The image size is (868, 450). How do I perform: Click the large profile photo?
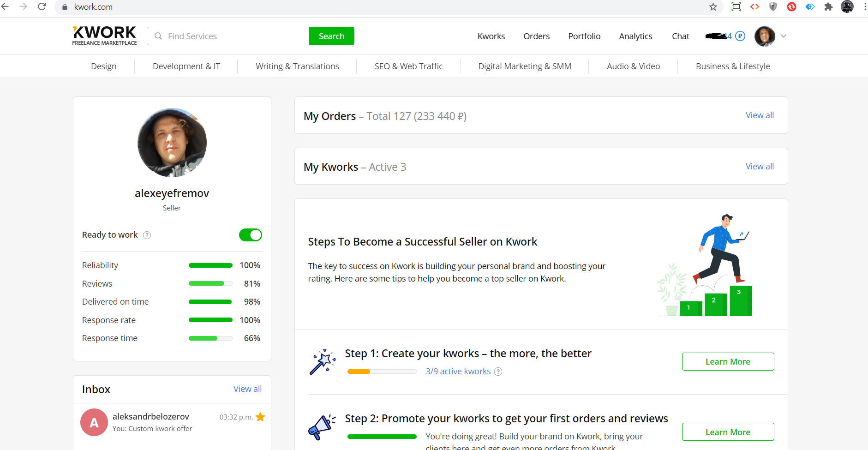[172, 143]
